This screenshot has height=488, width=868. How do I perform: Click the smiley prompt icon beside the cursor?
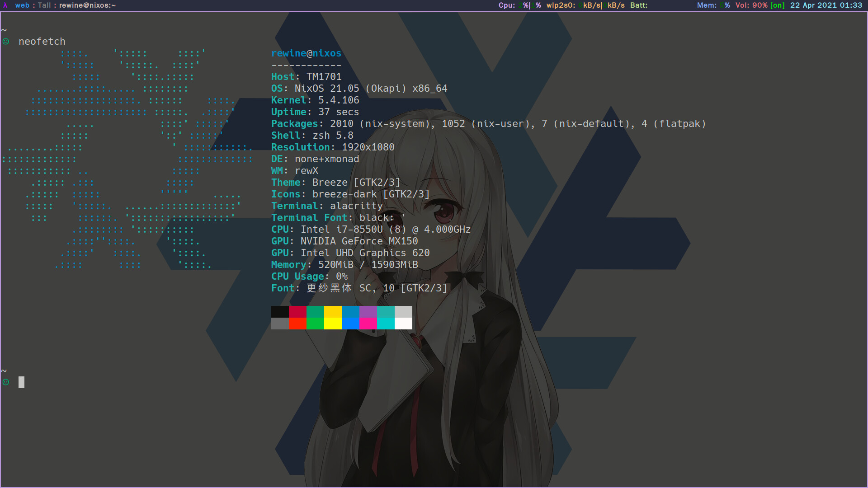point(6,382)
